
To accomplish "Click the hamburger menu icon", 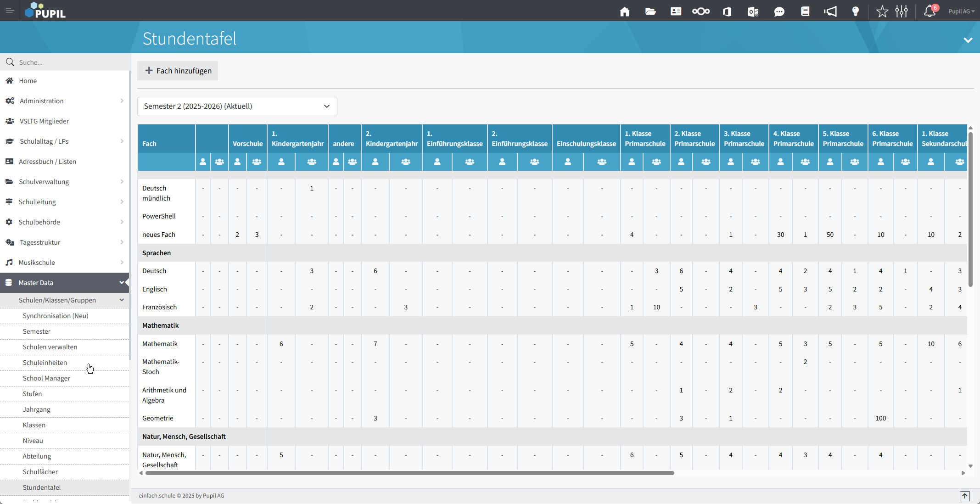I will (10, 11).
